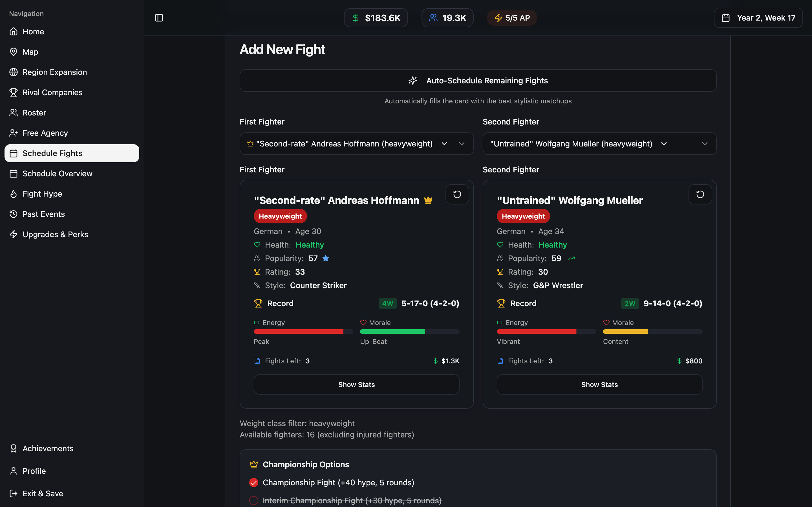Image resolution: width=812 pixels, height=507 pixels.
Task: Click the fans icon next to 19.3K
Action: 434,18
